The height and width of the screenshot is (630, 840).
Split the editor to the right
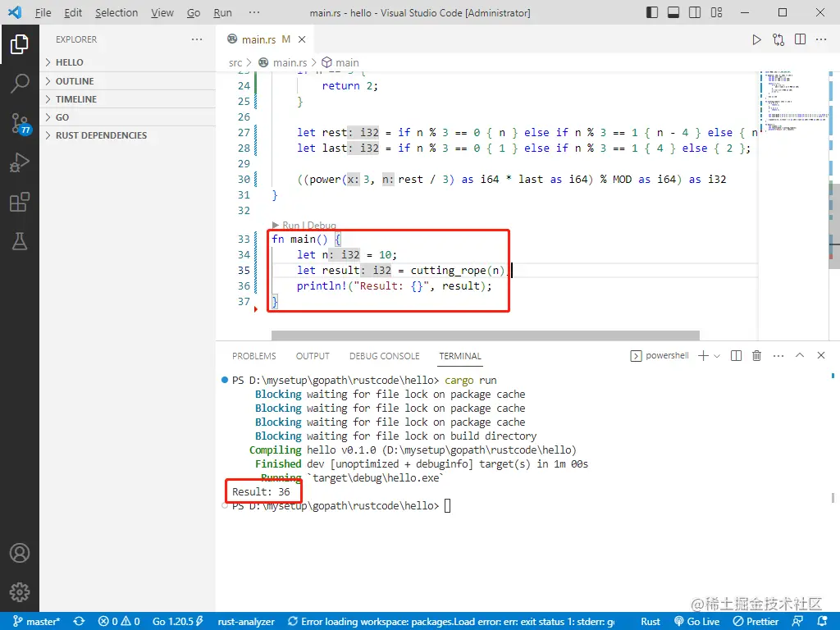tap(800, 39)
